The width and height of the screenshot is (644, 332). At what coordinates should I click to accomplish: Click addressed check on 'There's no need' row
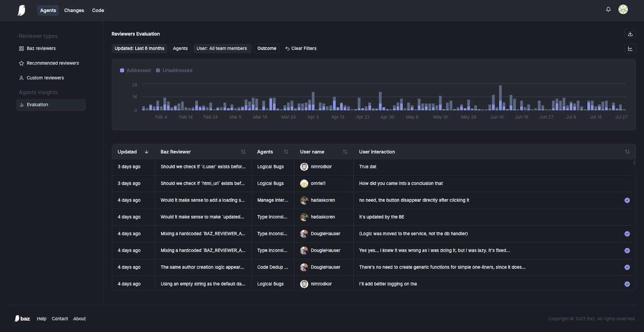[x=627, y=267]
